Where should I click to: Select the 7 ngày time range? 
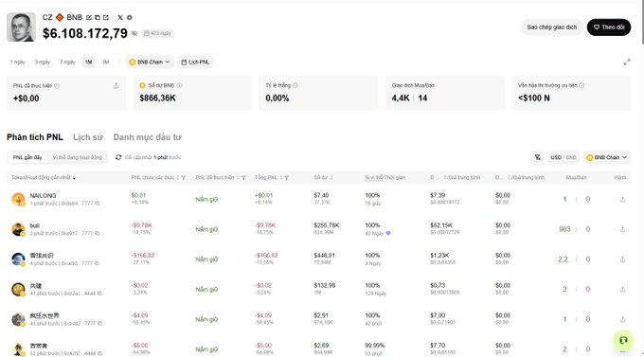67,62
